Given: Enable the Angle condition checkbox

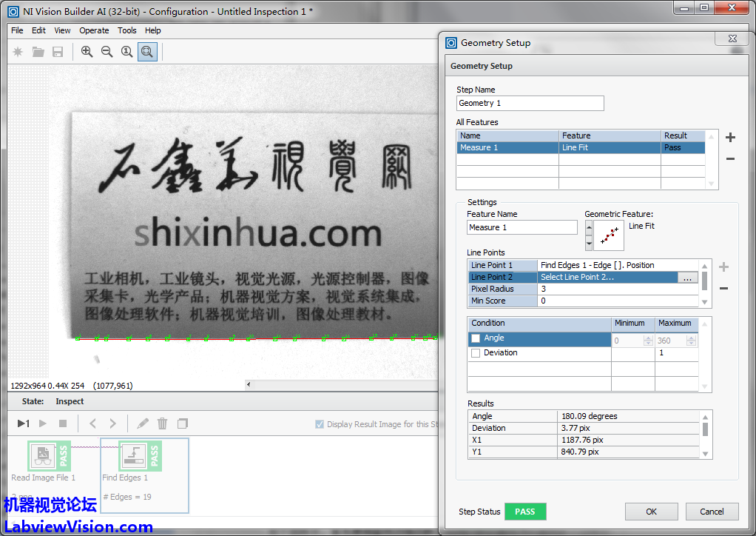Looking at the screenshot, I should click(476, 338).
